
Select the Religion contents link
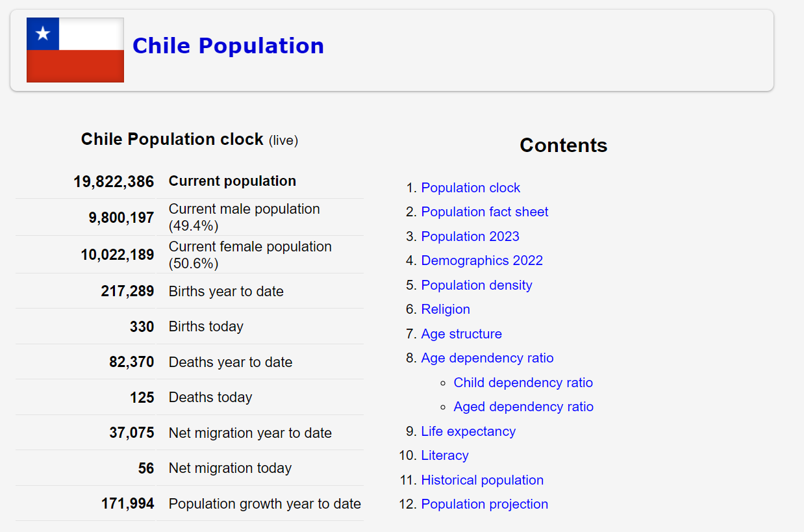pos(446,309)
